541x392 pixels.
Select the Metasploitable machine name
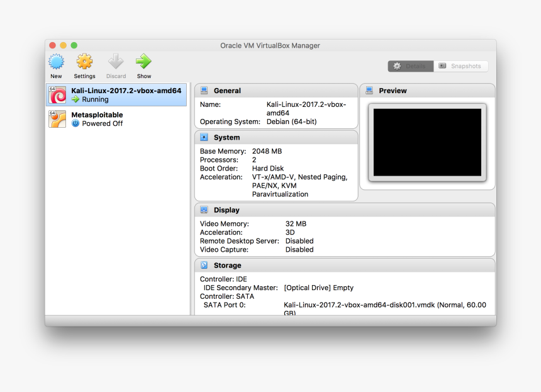coord(97,115)
